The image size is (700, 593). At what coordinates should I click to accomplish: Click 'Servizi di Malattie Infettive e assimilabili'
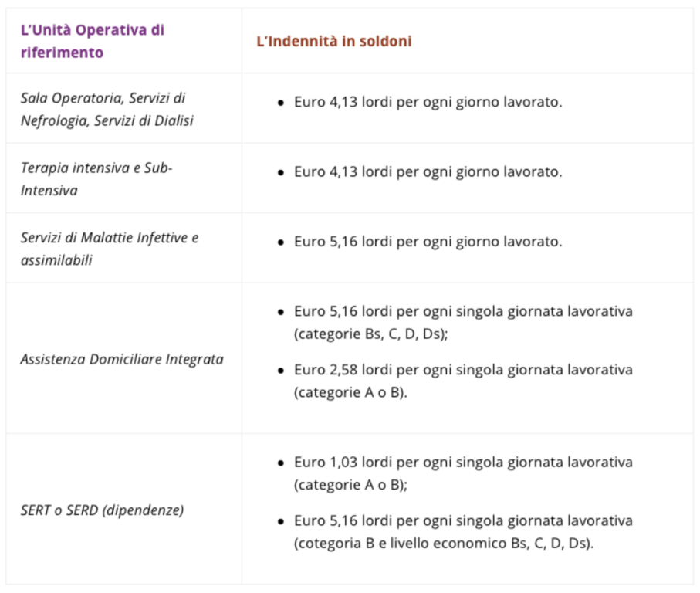pyautogui.click(x=110, y=249)
